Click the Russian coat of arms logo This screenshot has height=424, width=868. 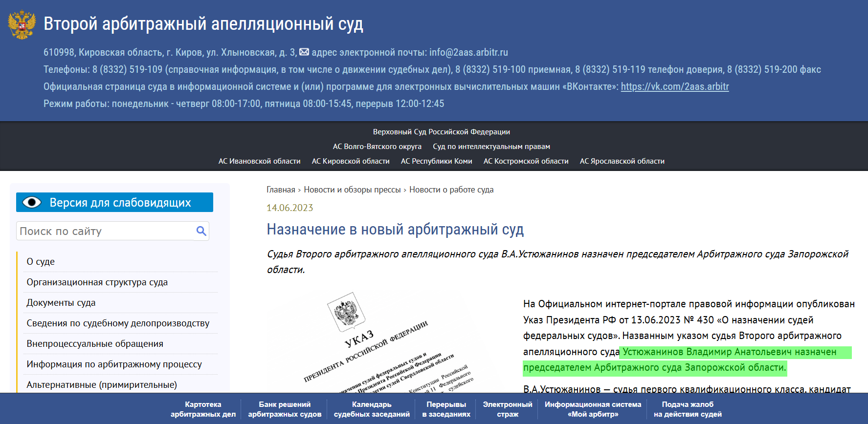(22, 24)
